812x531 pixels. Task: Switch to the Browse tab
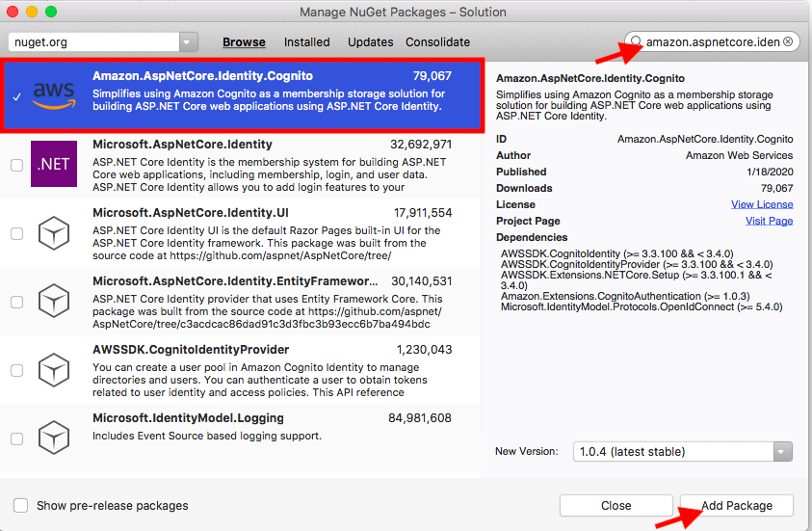coord(244,42)
